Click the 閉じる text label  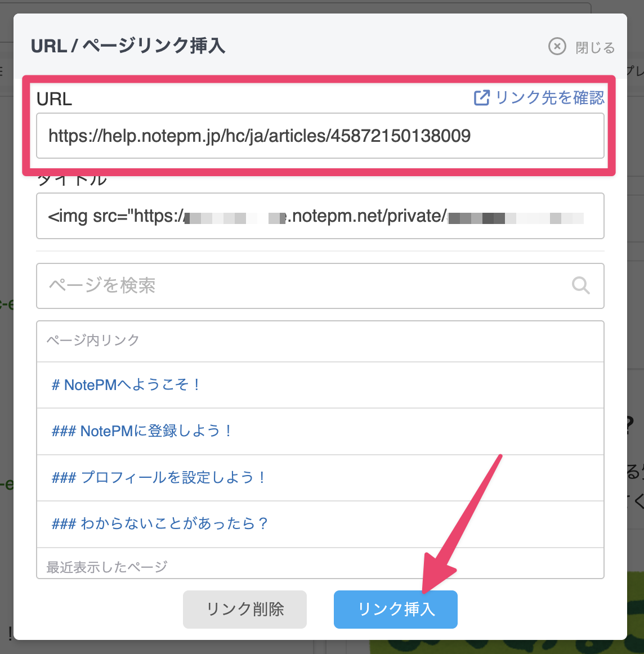(594, 47)
